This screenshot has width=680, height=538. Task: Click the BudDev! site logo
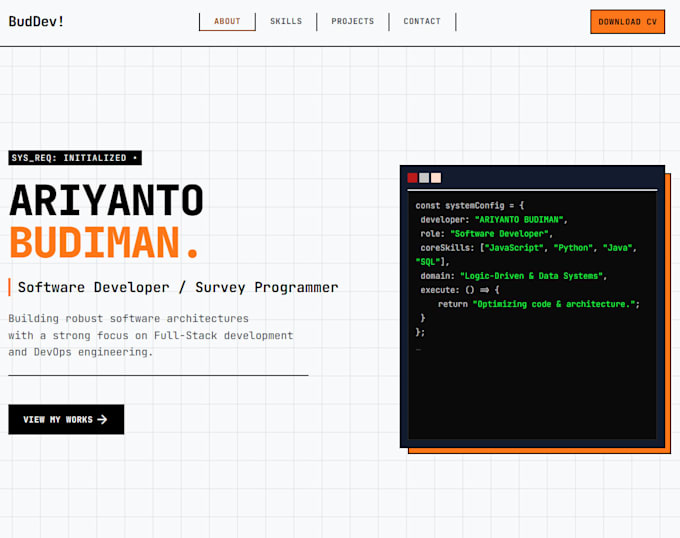[x=36, y=21]
